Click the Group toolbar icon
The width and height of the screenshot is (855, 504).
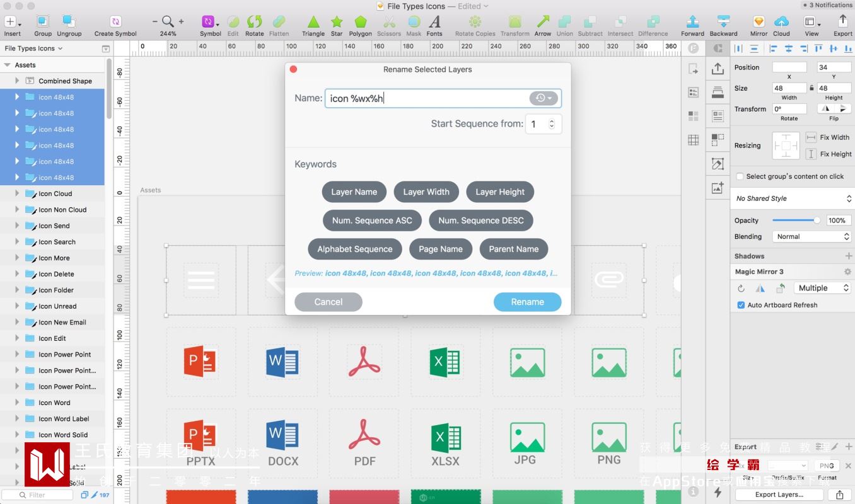point(43,25)
